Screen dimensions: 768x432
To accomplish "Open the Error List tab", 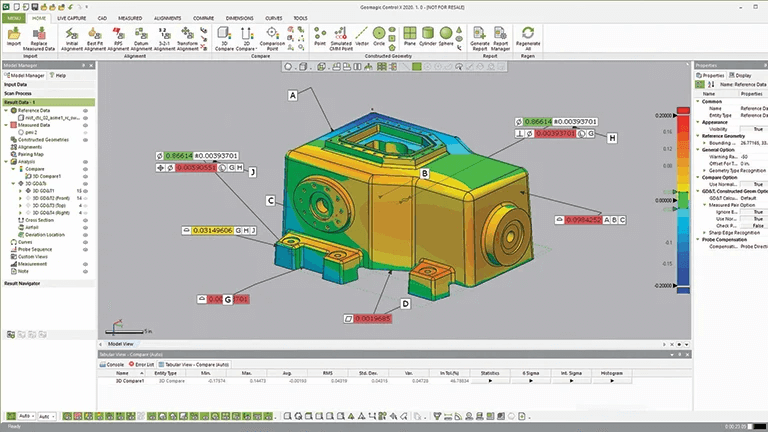I will 141,364.
